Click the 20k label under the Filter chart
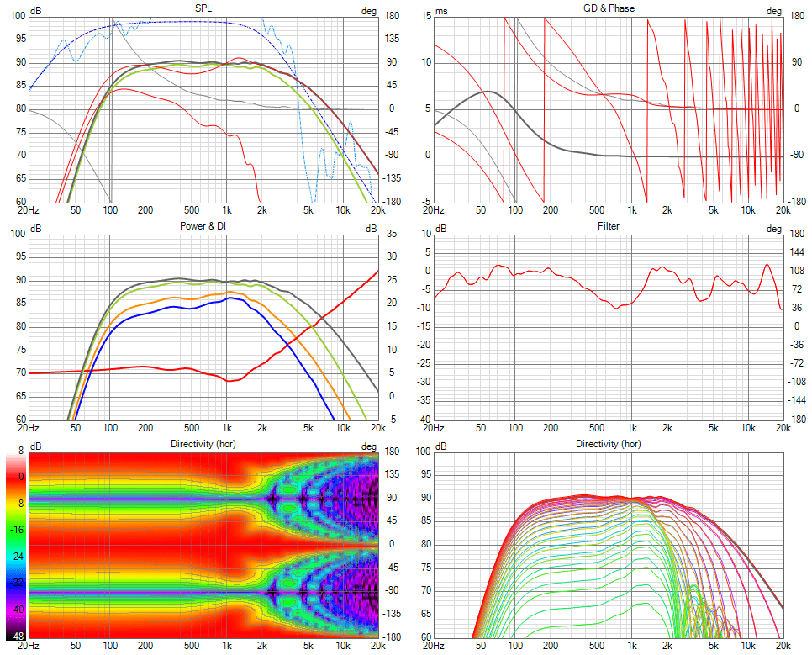Image resolution: width=812 pixels, height=655 pixels. 783,427
